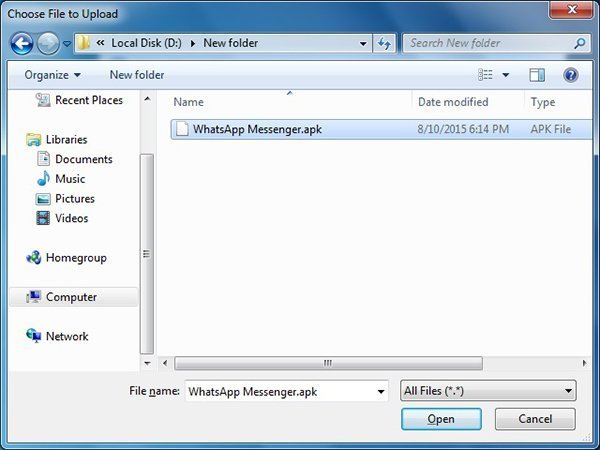Click the Computer monitor icon
600x450 pixels.
(33, 297)
